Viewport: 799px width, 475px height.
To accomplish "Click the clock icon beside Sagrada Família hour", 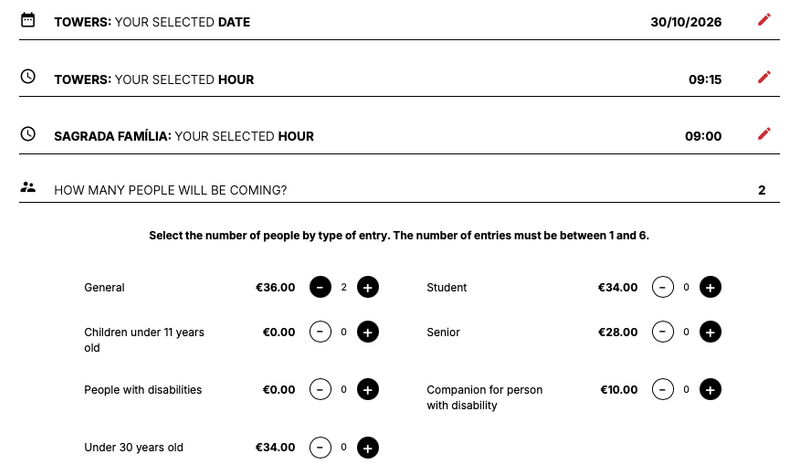I will [28, 134].
